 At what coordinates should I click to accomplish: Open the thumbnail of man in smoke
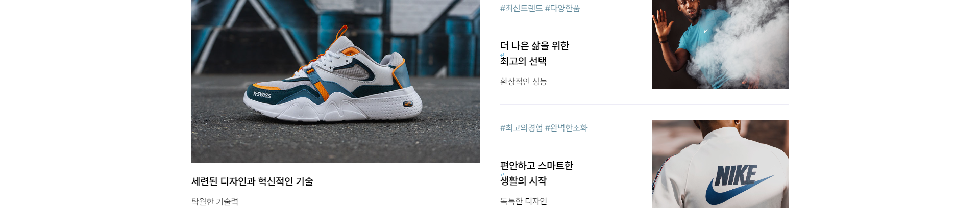click(x=720, y=44)
